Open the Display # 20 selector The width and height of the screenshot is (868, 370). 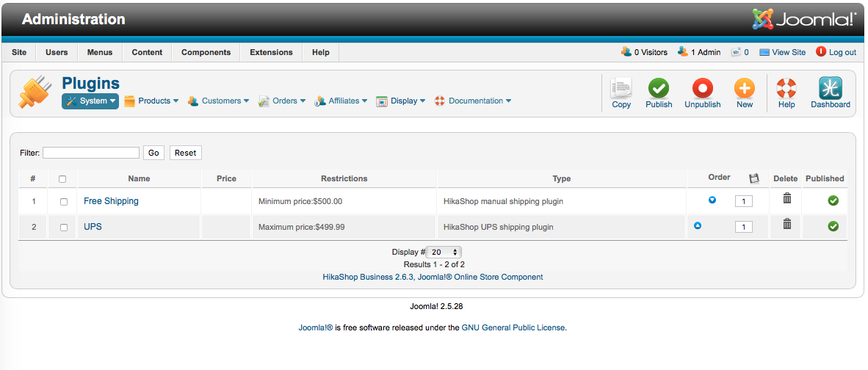coord(444,253)
